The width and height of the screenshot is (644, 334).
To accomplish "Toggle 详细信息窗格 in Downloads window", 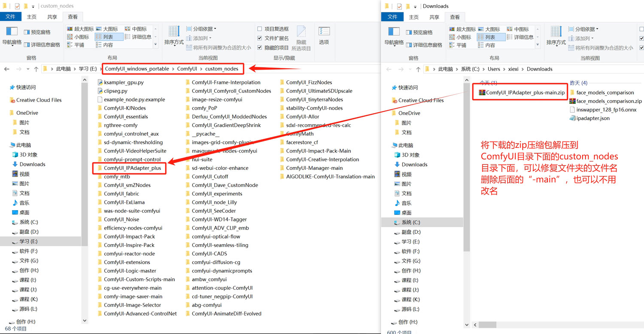I will pyautogui.click(x=424, y=45).
